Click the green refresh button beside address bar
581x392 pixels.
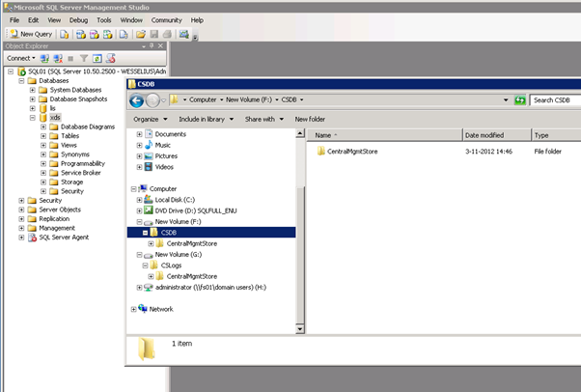coord(520,99)
